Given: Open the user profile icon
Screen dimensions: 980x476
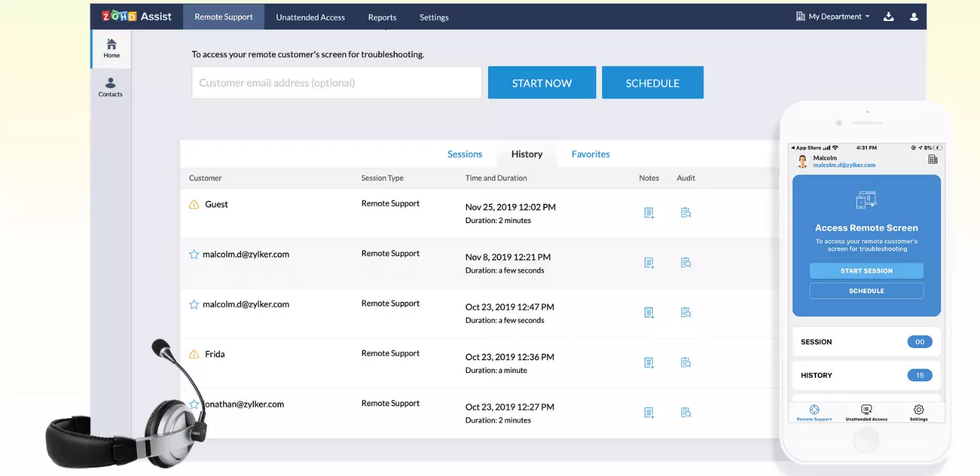Looking at the screenshot, I should (x=914, y=17).
